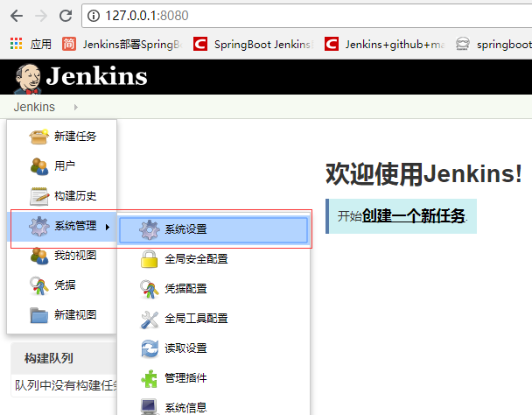Click the 凭据 keys icon in sidebar
532x415 pixels.
(38, 285)
